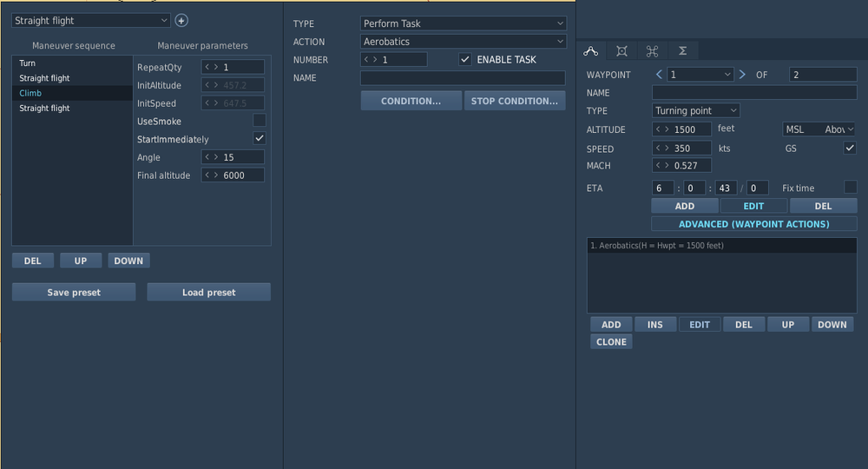Toggle the ENABLE TASK checkbox
The height and width of the screenshot is (469, 868).
click(465, 59)
